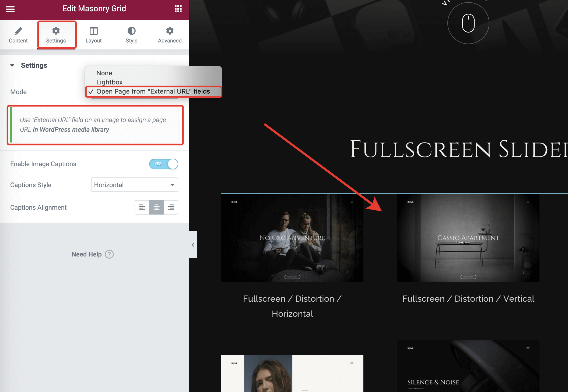Align captions to the center
This screenshot has width=568, height=392.
[x=156, y=207]
